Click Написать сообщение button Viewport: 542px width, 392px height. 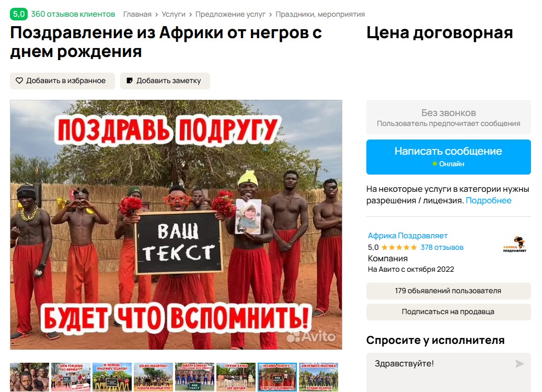448,157
